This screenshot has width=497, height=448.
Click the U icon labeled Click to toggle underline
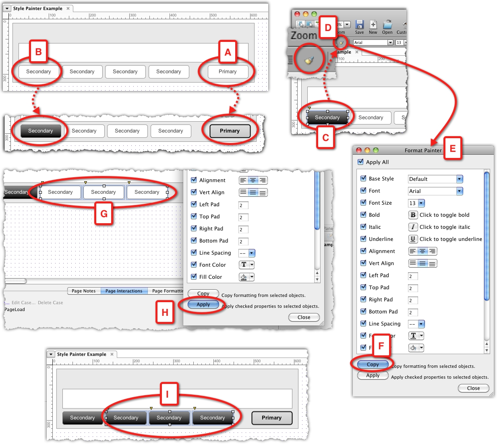coord(413,239)
